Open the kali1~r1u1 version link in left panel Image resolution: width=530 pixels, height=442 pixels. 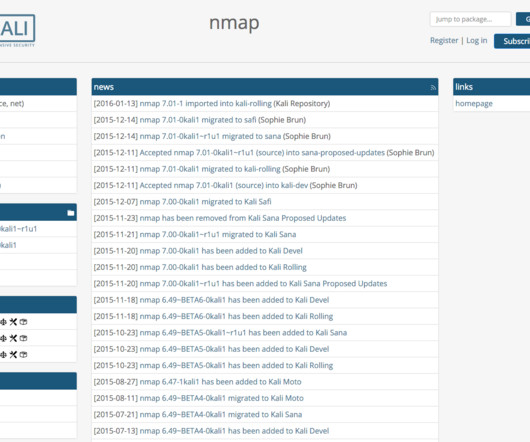19,229
